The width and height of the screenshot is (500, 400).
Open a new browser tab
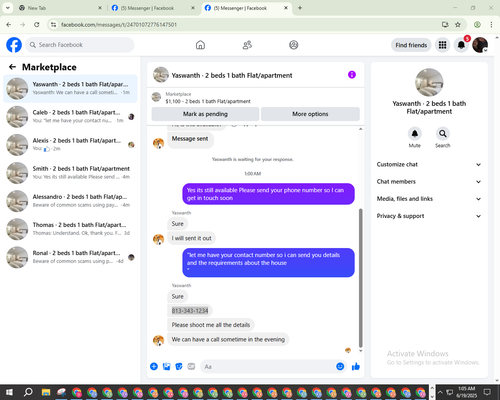click(300, 8)
